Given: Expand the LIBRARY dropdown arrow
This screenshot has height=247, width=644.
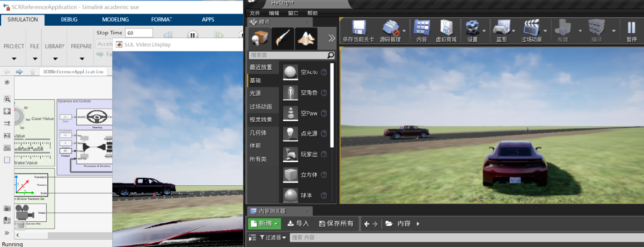Looking at the screenshot, I should pyautogui.click(x=54, y=59).
